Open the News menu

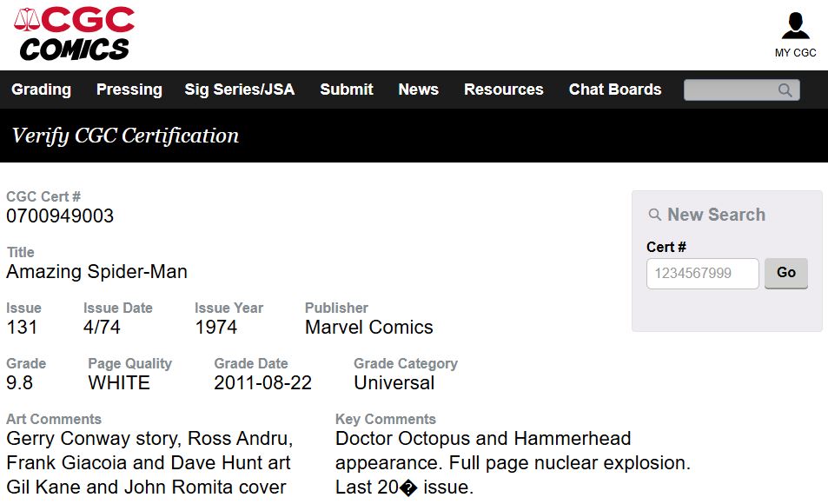click(x=418, y=90)
